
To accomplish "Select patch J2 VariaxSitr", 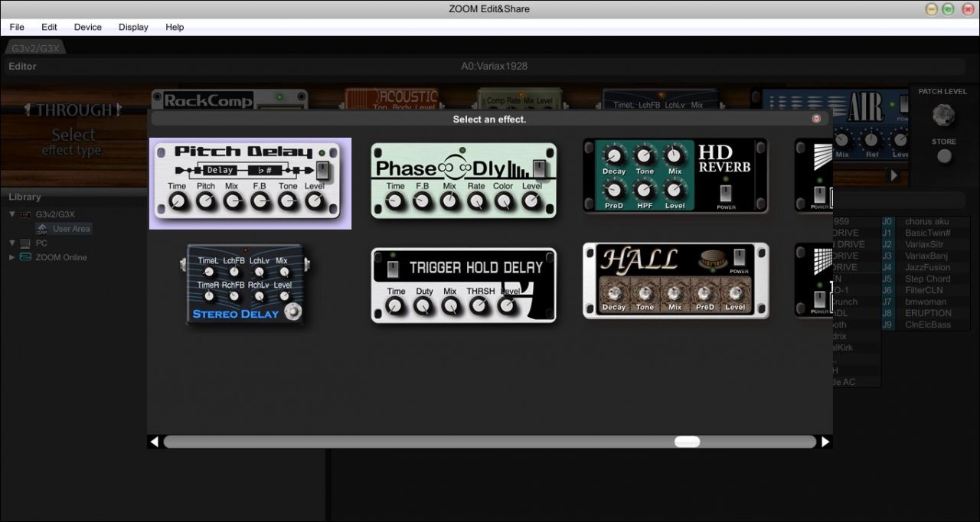I will click(x=925, y=244).
